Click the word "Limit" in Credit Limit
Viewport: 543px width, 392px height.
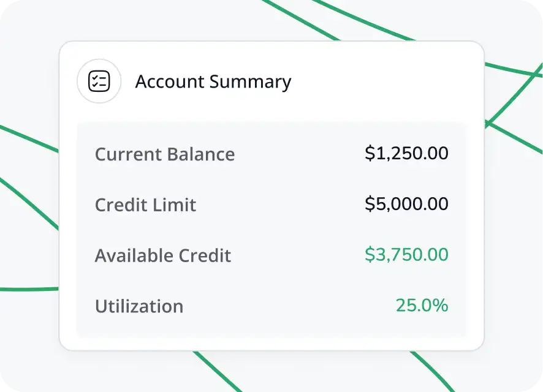177,205
